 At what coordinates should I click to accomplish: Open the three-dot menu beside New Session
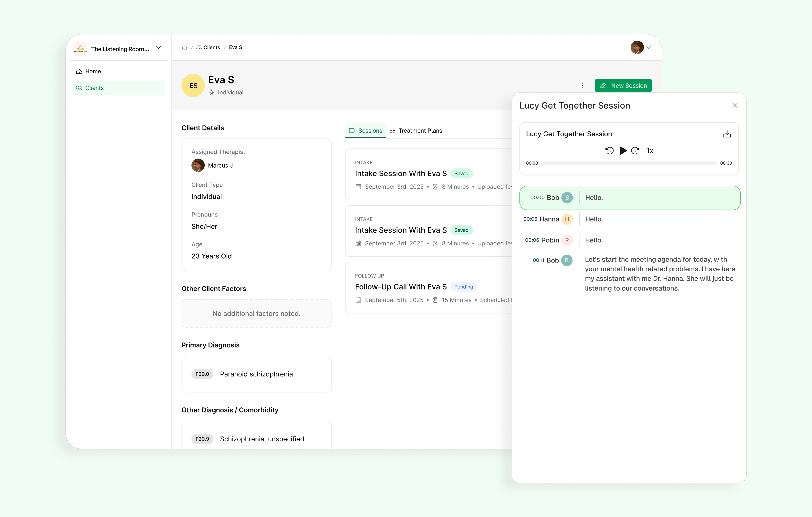[x=582, y=85]
